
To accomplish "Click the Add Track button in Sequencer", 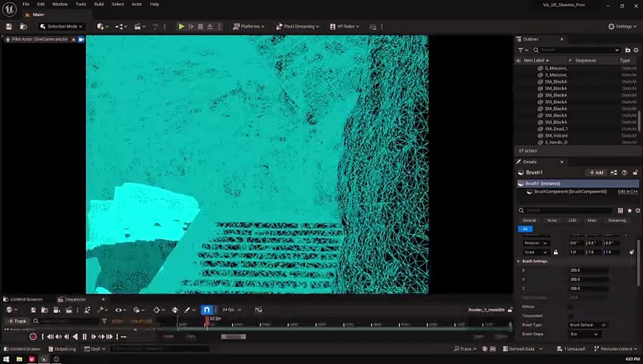I will tap(17, 321).
